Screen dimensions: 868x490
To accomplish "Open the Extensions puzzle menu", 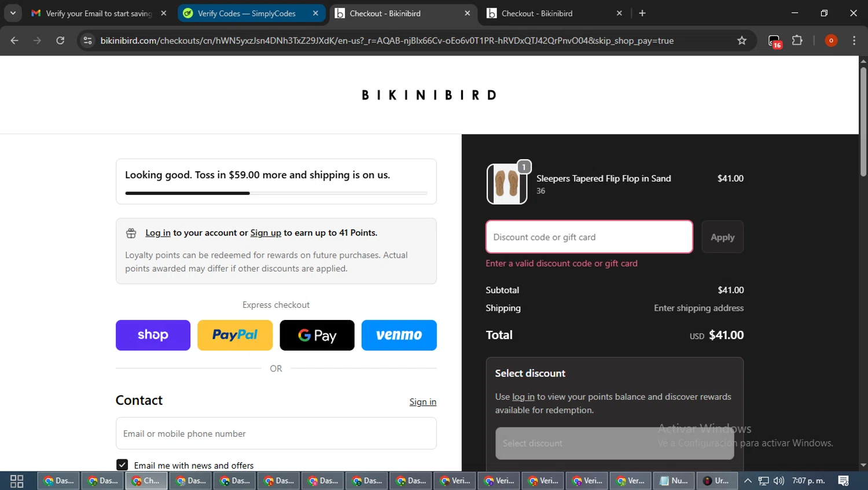I will (x=797, y=40).
